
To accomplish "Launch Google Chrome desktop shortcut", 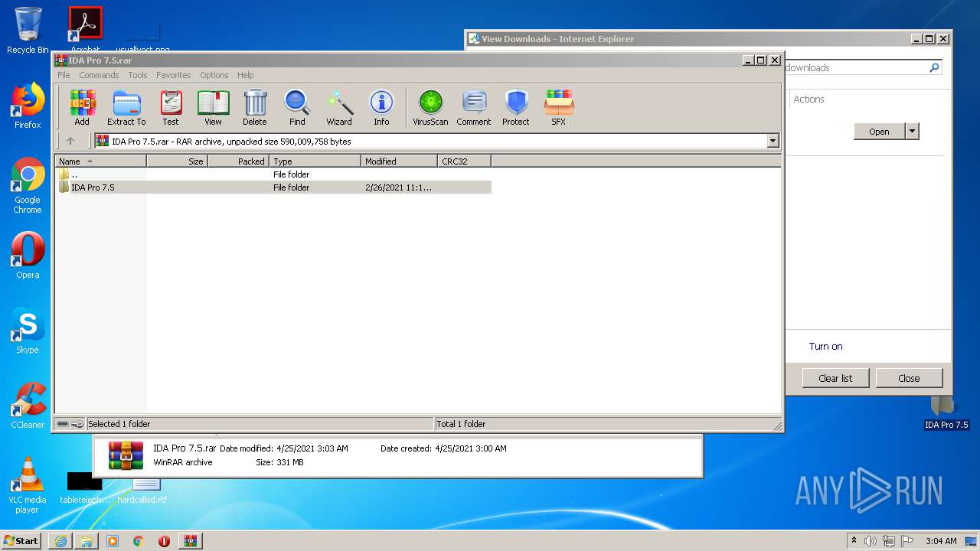I will [28, 186].
